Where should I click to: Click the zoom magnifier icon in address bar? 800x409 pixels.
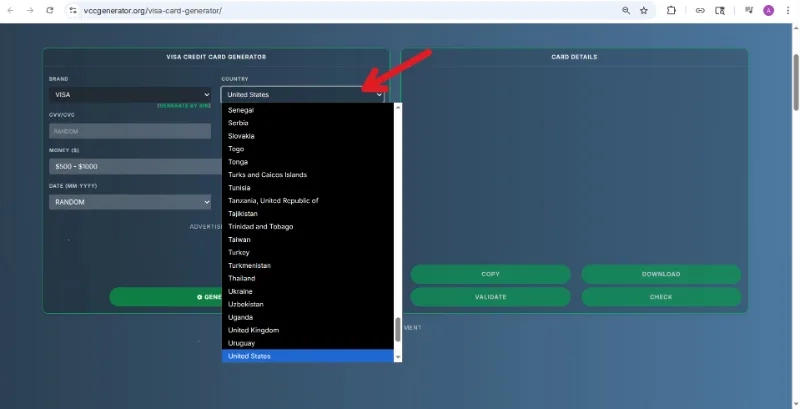pyautogui.click(x=626, y=10)
